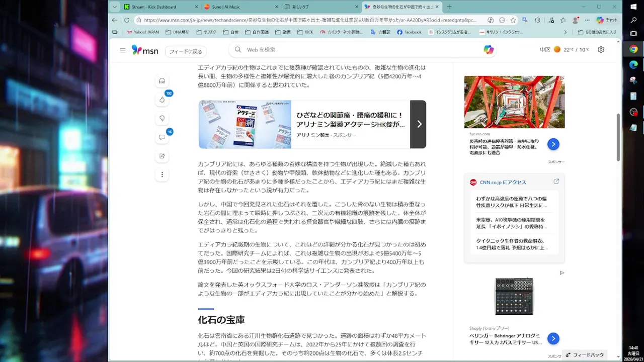Open the browser settings and more menu
Image resolution: width=644 pixels, height=362 pixels.
point(587,20)
